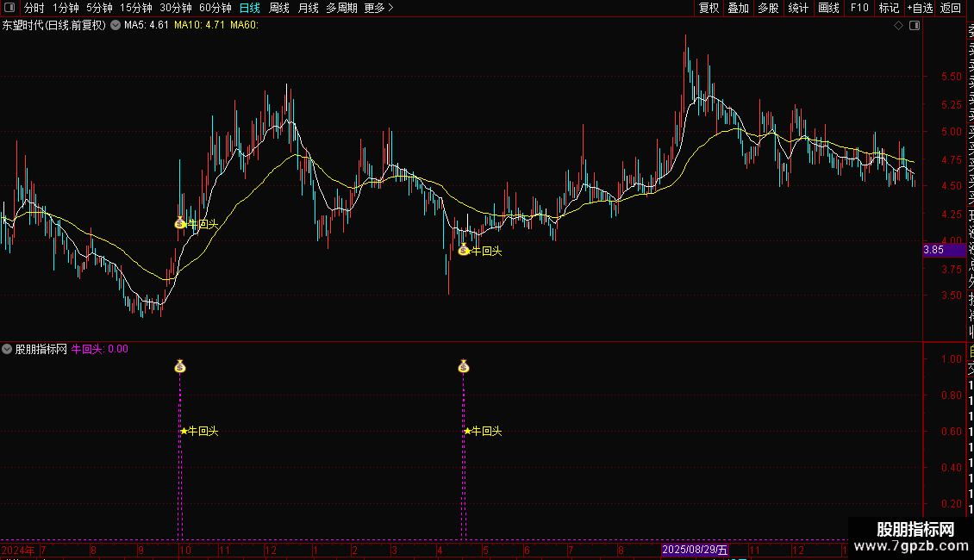Toggle the right side panel icon
The width and height of the screenshot is (974, 560).
click(915, 26)
